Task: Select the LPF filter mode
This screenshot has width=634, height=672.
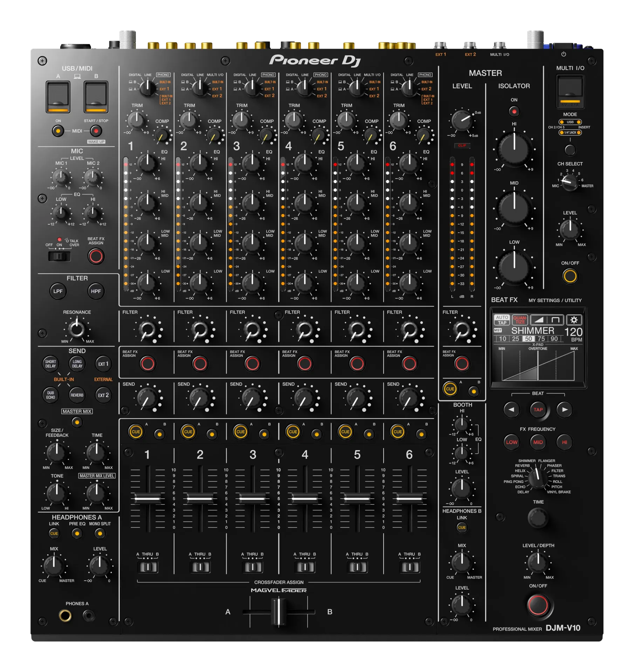Action: (x=57, y=291)
